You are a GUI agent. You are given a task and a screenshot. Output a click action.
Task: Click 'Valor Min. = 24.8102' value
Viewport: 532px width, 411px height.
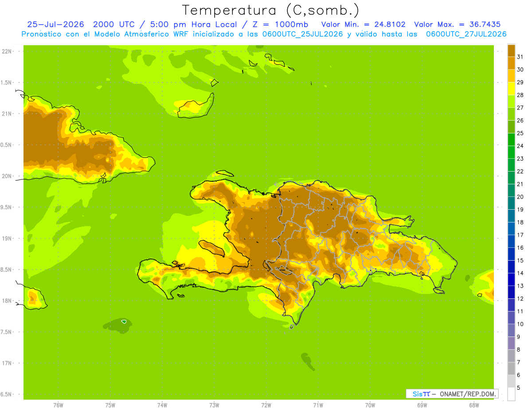363,24
